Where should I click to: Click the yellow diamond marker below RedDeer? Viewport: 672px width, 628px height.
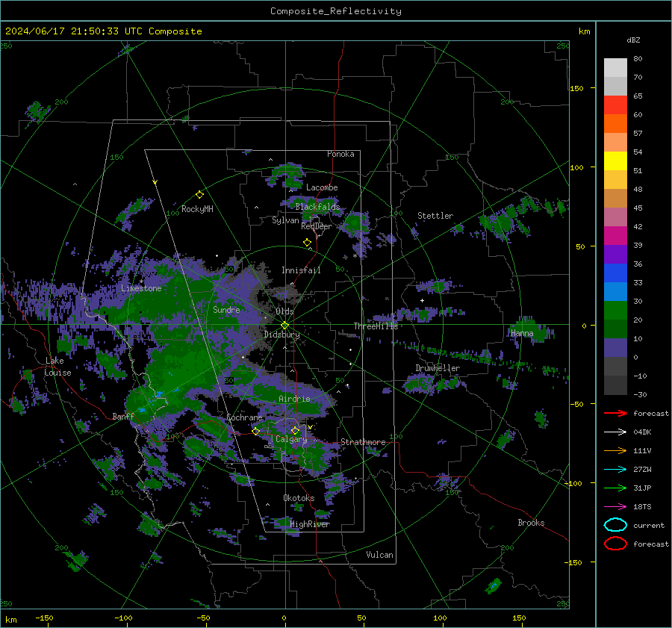(x=307, y=243)
